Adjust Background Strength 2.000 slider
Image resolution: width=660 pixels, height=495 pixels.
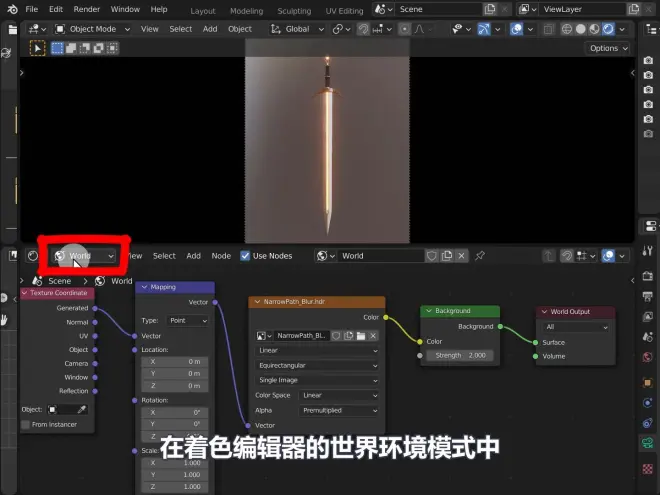point(460,356)
